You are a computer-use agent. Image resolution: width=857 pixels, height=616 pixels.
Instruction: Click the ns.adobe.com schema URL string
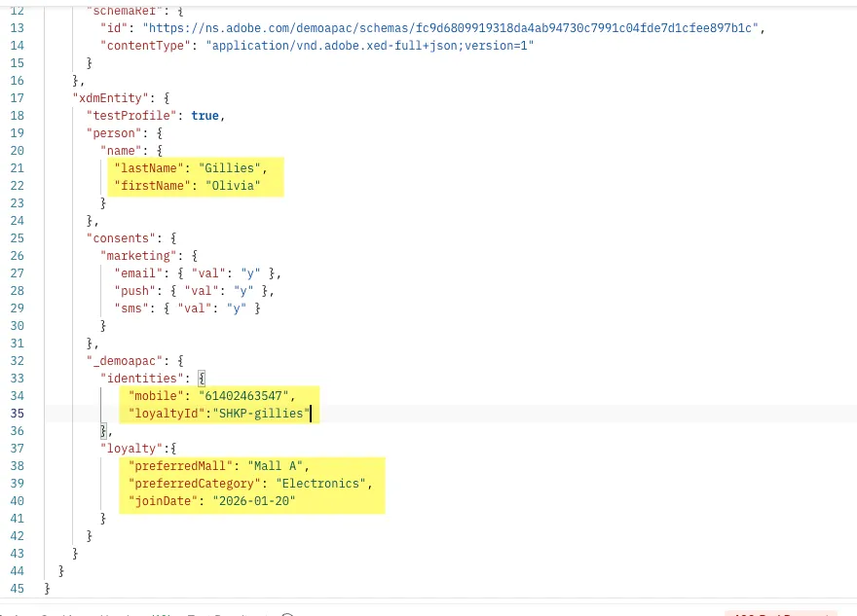(451, 28)
